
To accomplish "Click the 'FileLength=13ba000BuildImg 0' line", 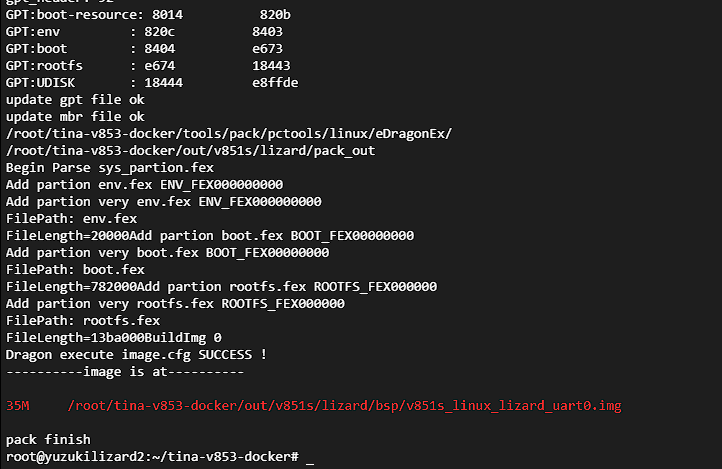I will [113, 338].
